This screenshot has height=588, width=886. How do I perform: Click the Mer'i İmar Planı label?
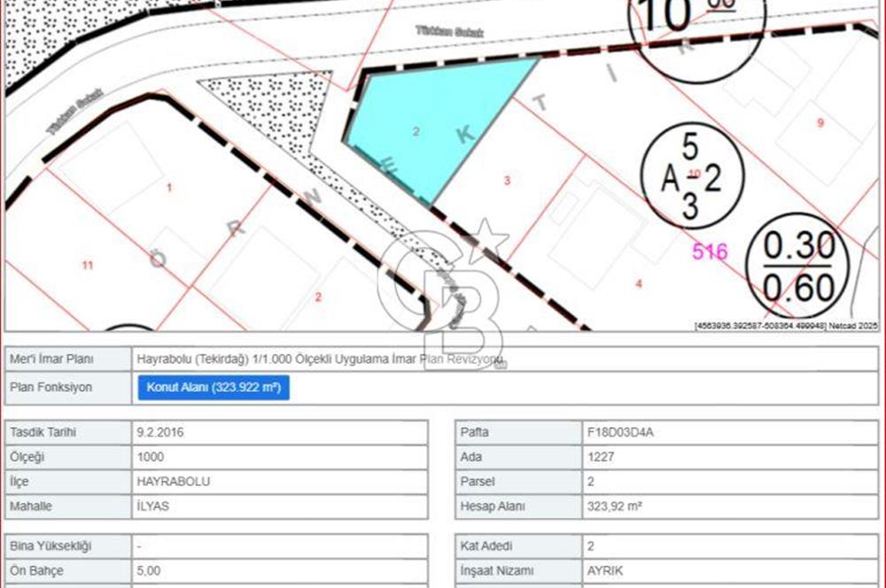[51, 360]
